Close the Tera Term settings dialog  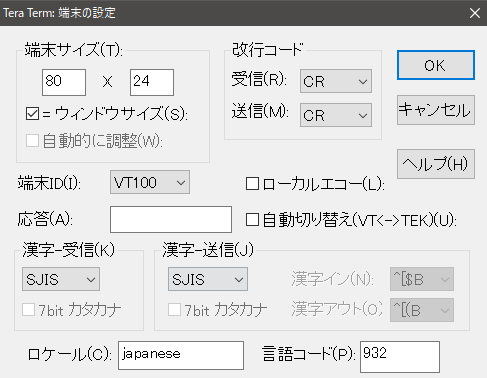pos(475,13)
